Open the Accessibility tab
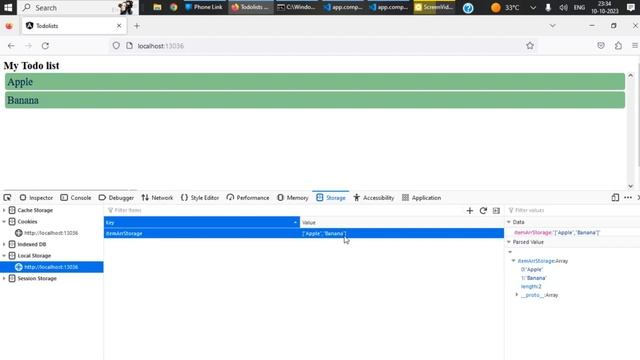 (373, 198)
